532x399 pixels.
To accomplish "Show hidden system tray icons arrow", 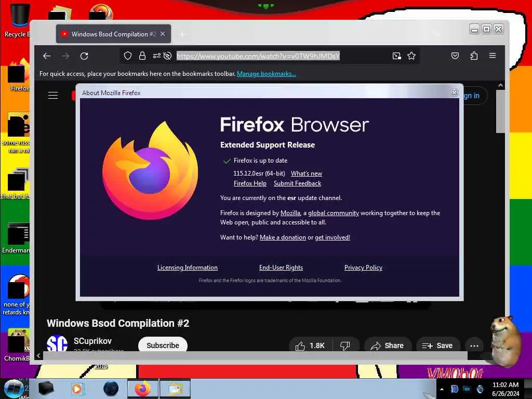I will [x=442, y=389].
